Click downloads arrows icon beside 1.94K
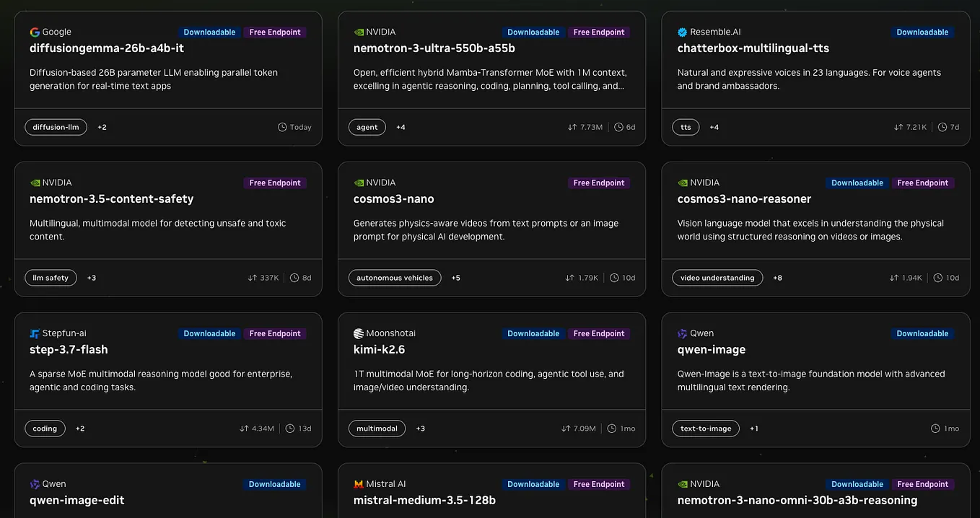Image resolution: width=980 pixels, height=518 pixels. click(894, 278)
